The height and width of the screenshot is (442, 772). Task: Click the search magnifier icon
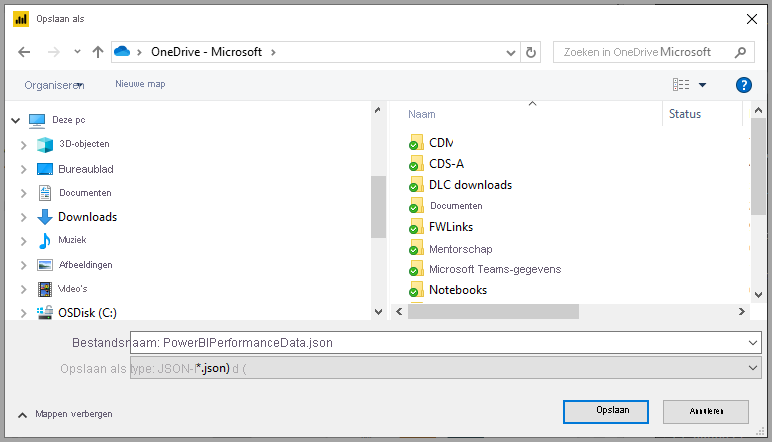click(740, 52)
